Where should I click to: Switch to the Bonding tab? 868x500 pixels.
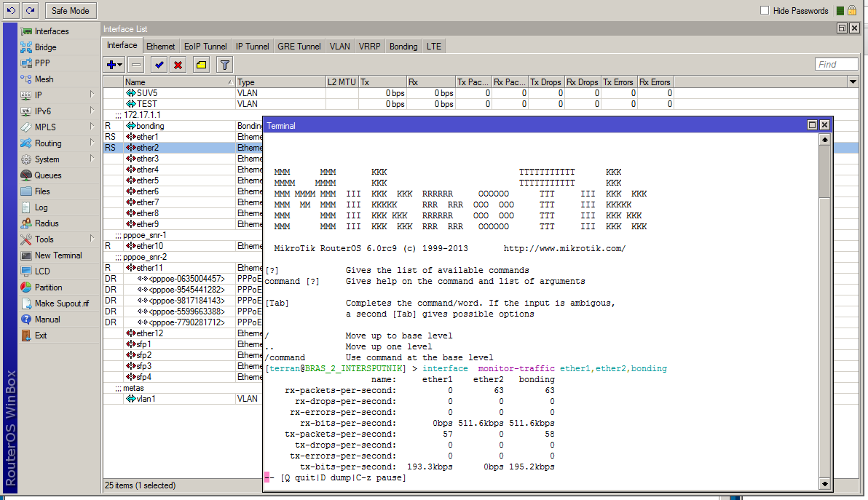[x=403, y=47]
